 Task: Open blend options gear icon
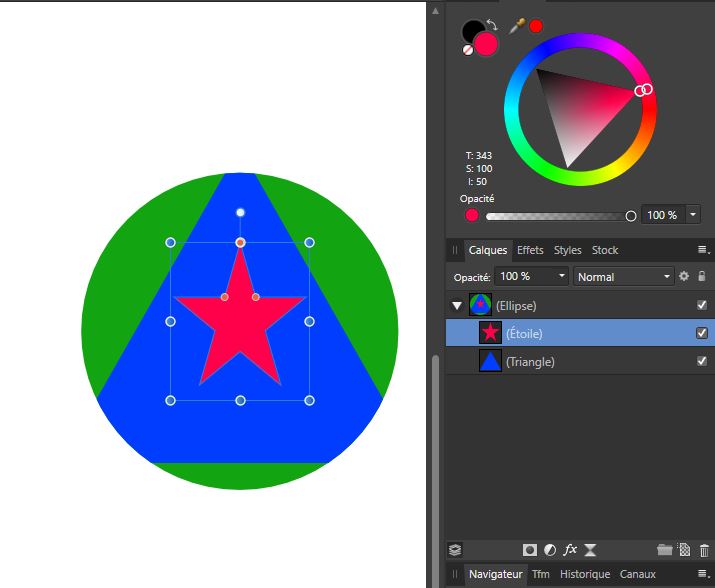pyautogui.click(x=684, y=276)
